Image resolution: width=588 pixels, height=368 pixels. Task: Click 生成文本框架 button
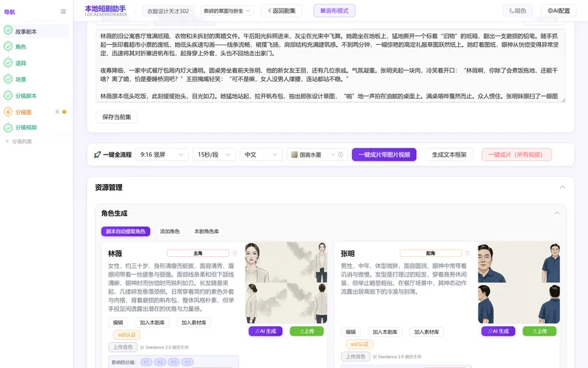449,155
